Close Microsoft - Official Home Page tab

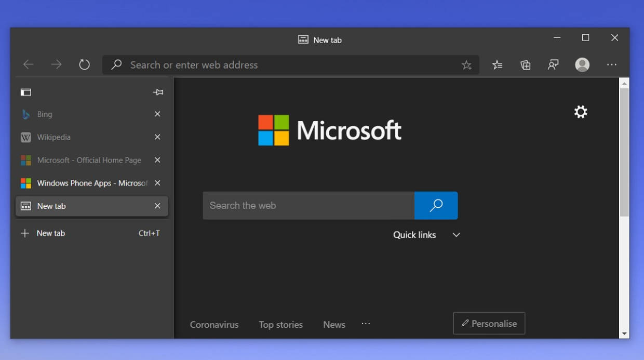coord(157,160)
